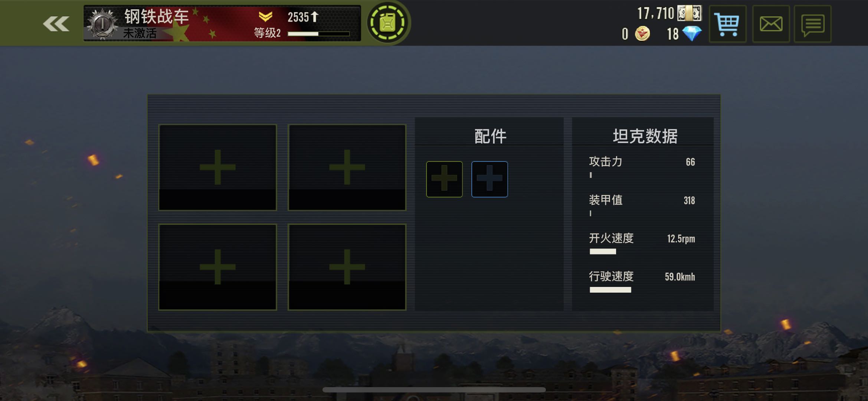Tap the 行驶速度 stat bar
Screen dimensions: 868x401
pyautogui.click(x=610, y=290)
